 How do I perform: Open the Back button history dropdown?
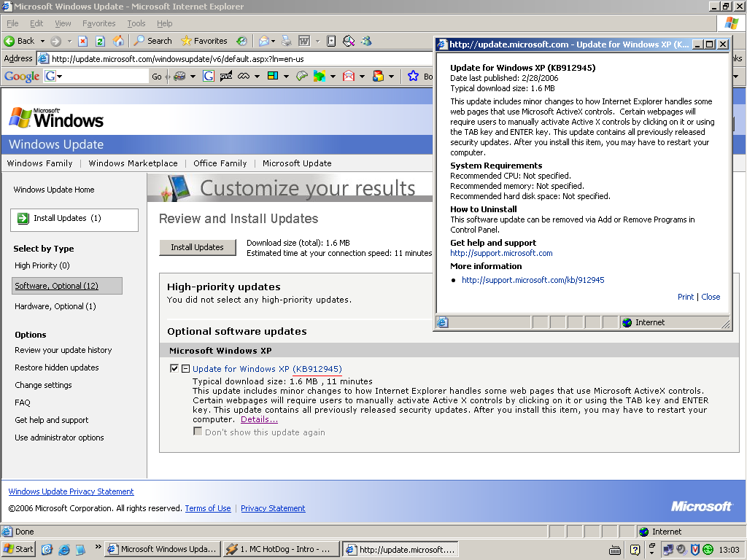[x=42, y=42]
